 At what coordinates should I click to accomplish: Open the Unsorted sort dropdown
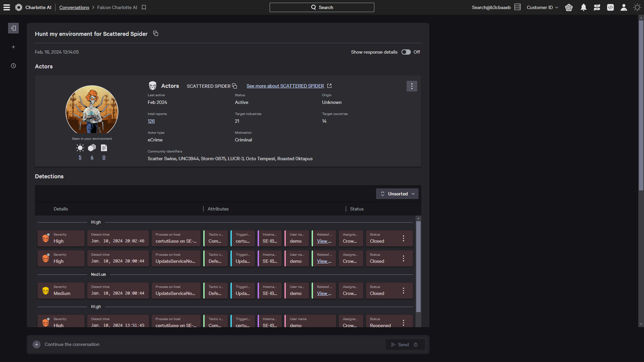click(397, 194)
